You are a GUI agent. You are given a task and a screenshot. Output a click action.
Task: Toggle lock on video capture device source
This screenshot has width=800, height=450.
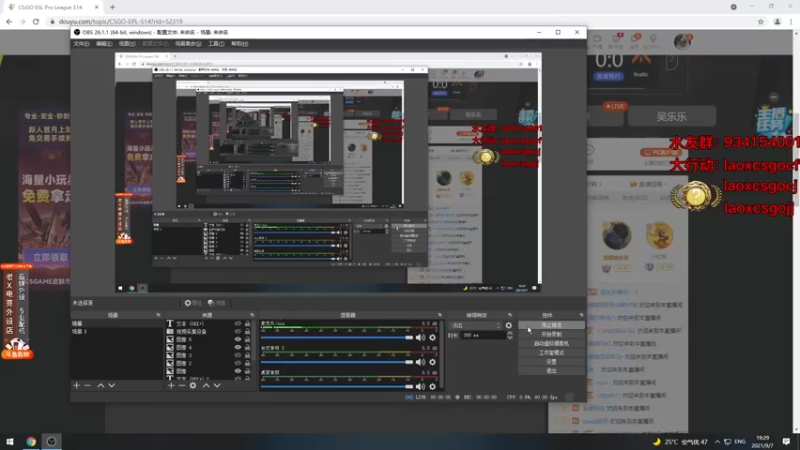coord(247,332)
